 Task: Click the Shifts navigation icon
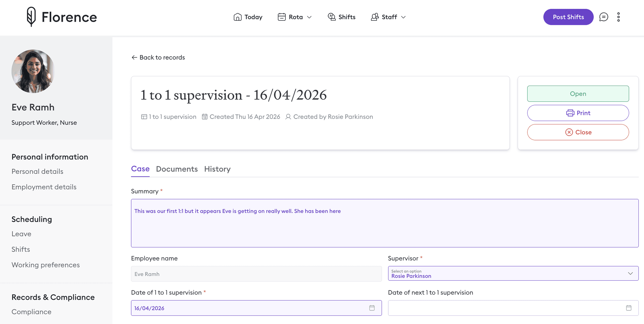pos(332,17)
